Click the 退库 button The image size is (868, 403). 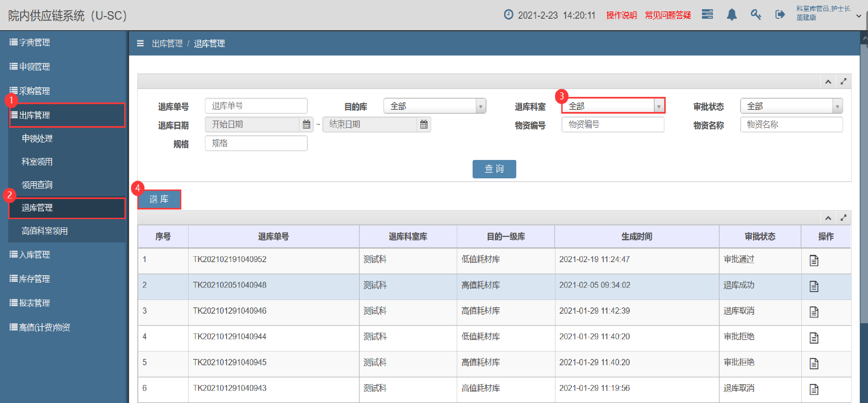pyautogui.click(x=159, y=199)
